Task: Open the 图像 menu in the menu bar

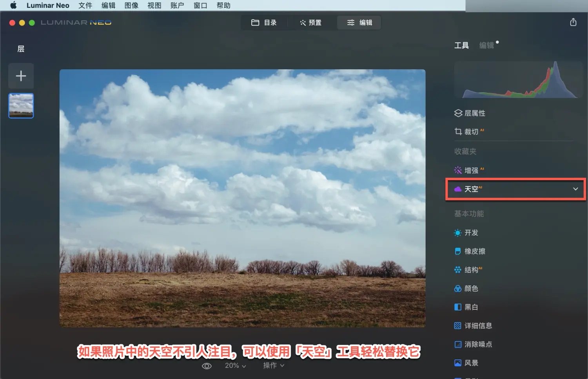Action: (x=131, y=5)
